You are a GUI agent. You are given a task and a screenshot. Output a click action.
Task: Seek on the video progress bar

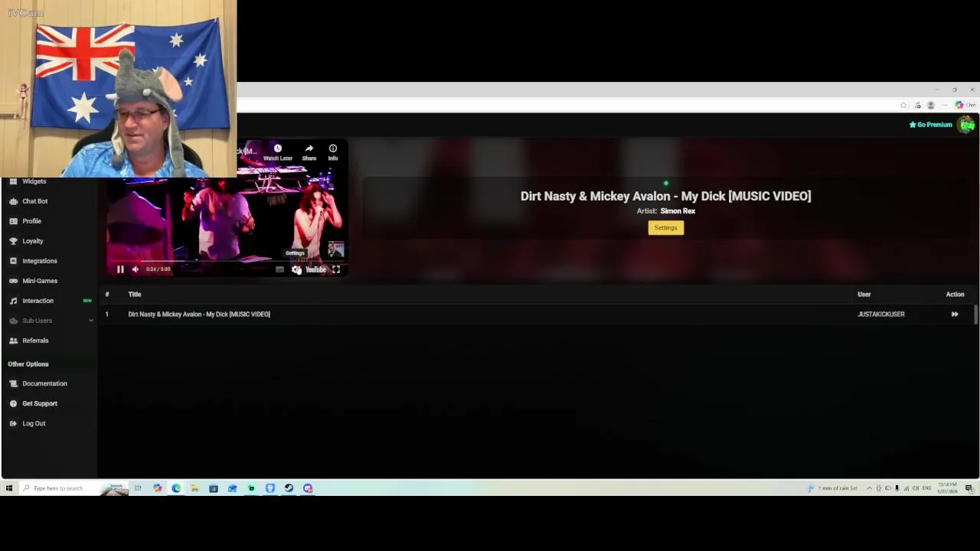pos(227,261)
